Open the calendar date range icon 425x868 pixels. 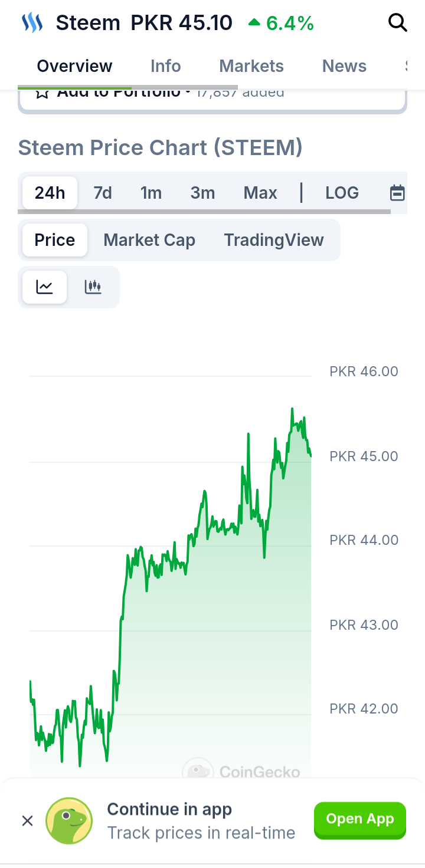pos(398,193)
